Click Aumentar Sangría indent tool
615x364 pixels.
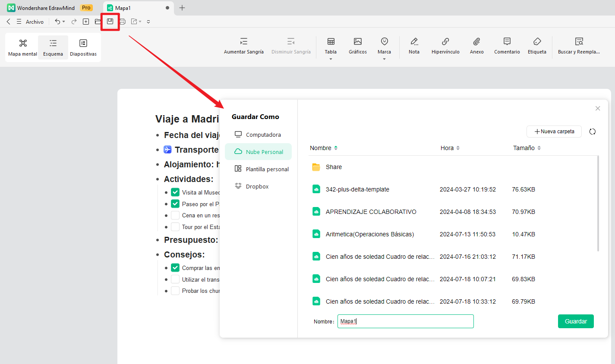(244, 46)
